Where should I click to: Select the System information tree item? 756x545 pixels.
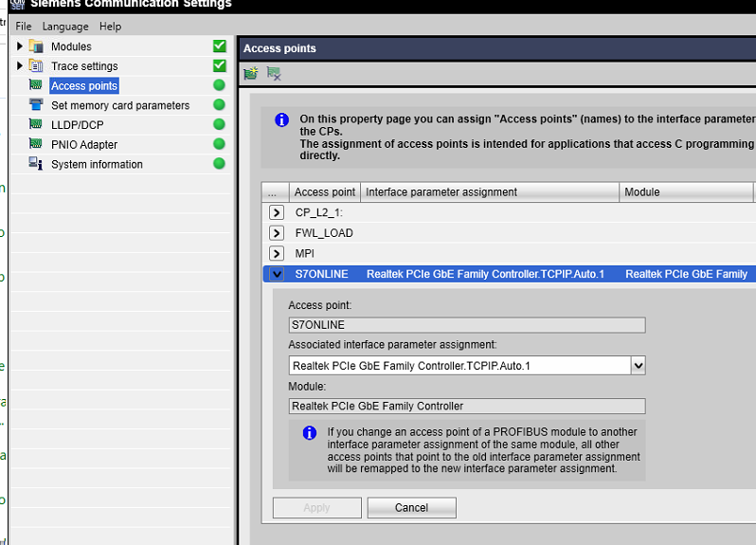pyautogui.click(x=97, y=165)
